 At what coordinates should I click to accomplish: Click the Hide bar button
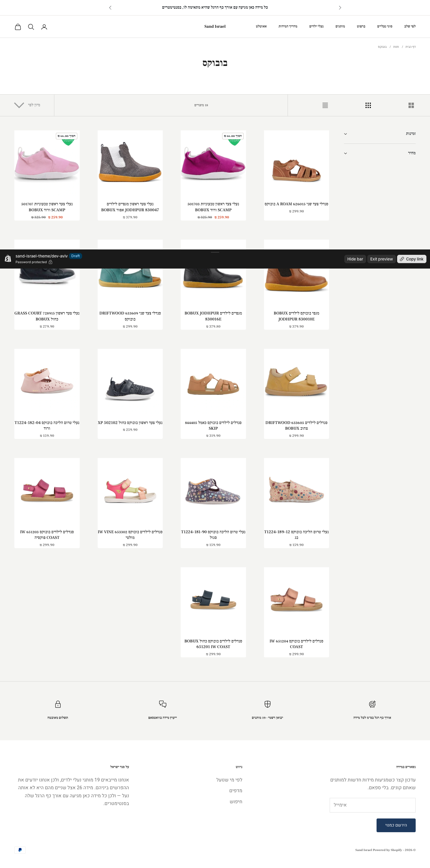[x=355, y=259]
